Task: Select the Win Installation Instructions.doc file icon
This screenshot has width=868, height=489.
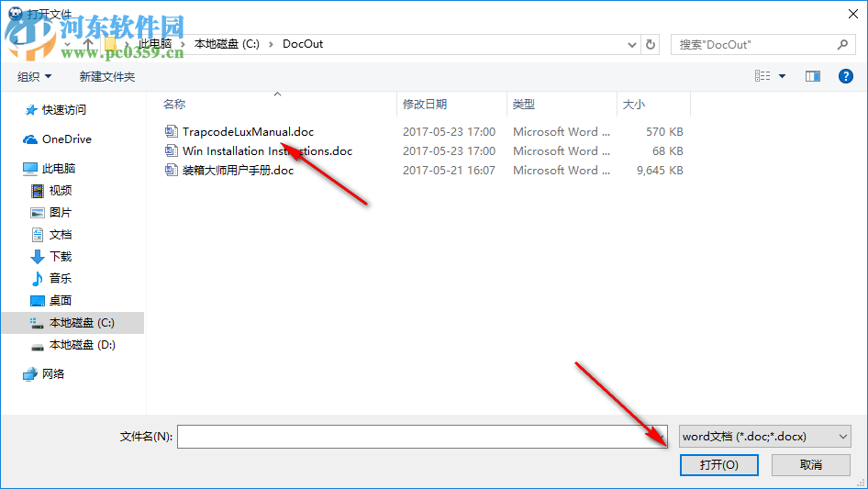Action: [171, 150]
